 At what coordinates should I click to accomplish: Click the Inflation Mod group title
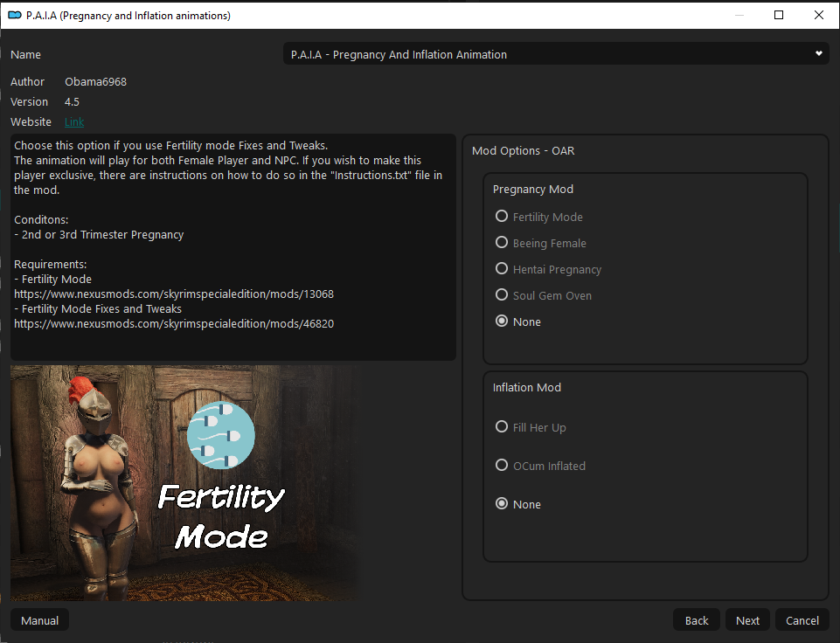526,387
